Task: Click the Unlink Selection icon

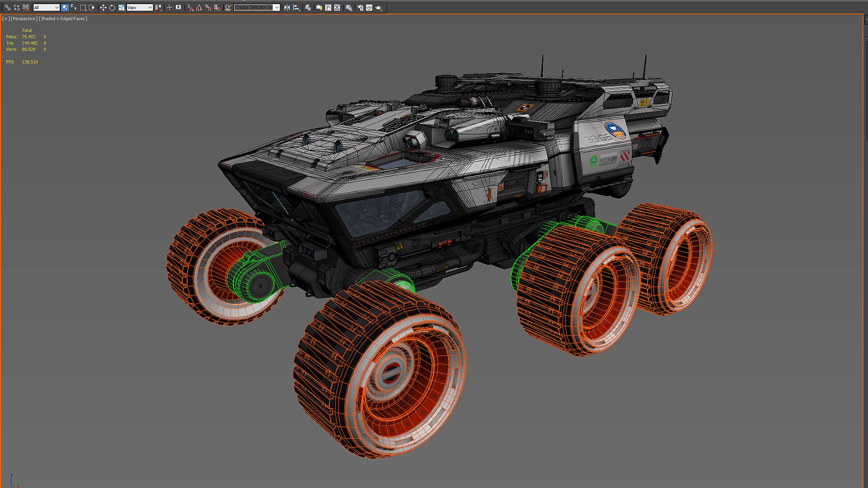Action: (17, 8)
